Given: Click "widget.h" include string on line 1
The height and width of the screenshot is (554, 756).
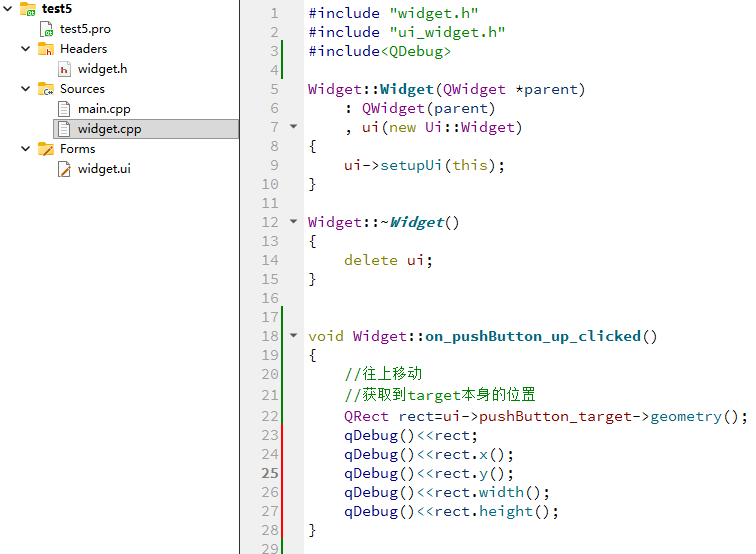Looking at the screenshot, I should point(434,13).
